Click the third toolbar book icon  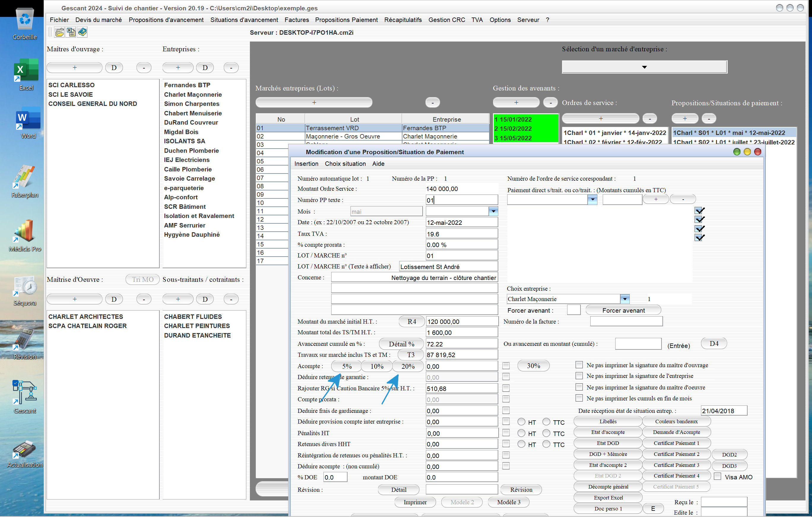coord(82,32)
